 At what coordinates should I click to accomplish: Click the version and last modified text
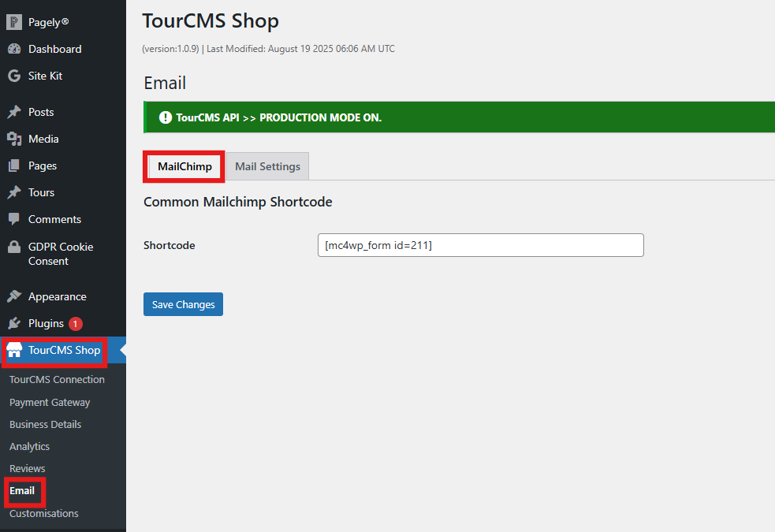268,48
